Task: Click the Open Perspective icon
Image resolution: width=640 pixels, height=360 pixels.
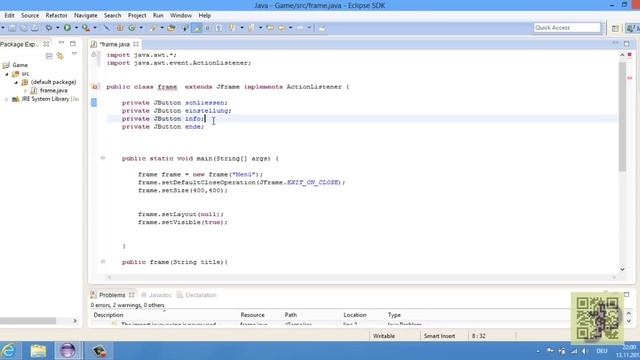Action: click(615, 28)
